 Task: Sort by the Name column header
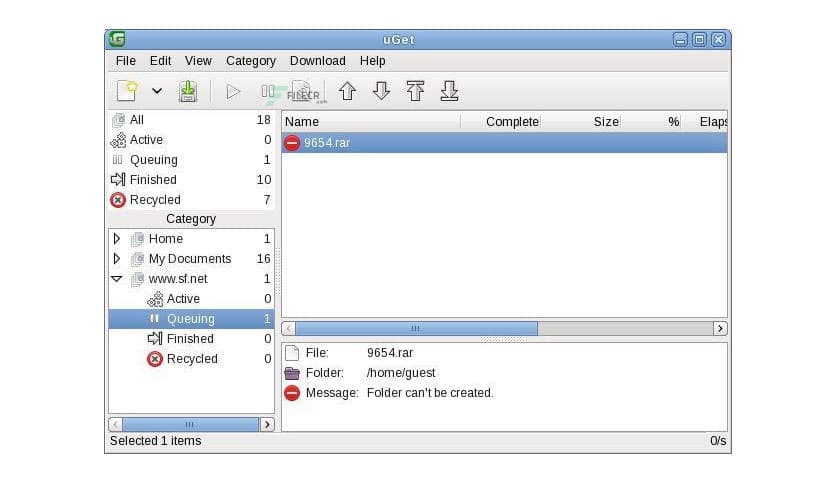tap(371, 122)
